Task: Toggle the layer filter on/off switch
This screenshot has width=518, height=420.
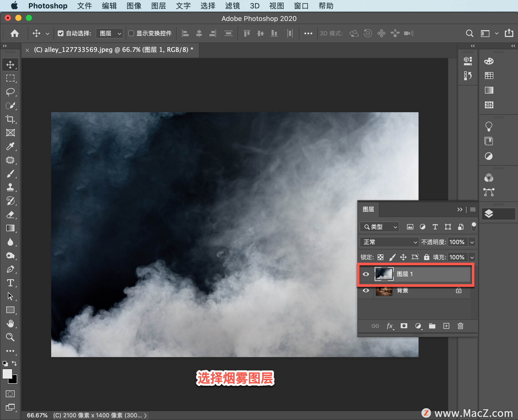Action: pyautogui.click(x=473, y=227)
